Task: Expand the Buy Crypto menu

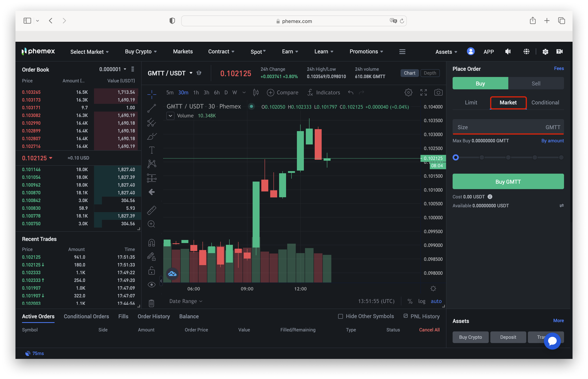Action: (141, 51)
